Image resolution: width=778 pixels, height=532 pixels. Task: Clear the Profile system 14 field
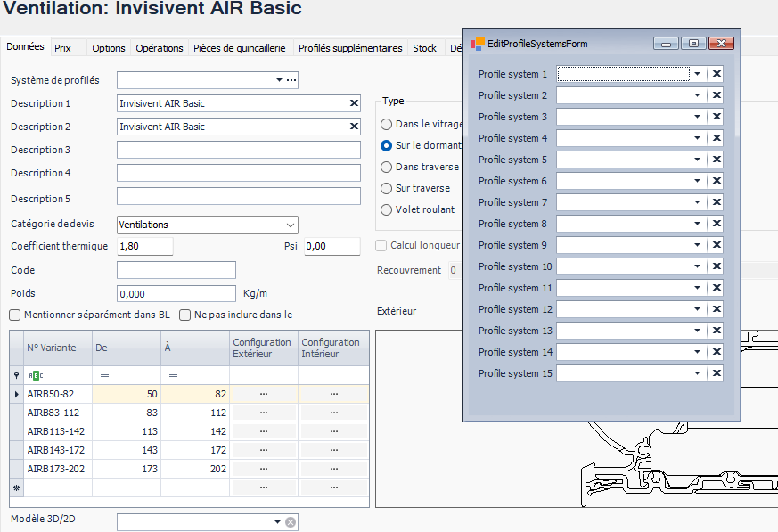tap(717, 352)
